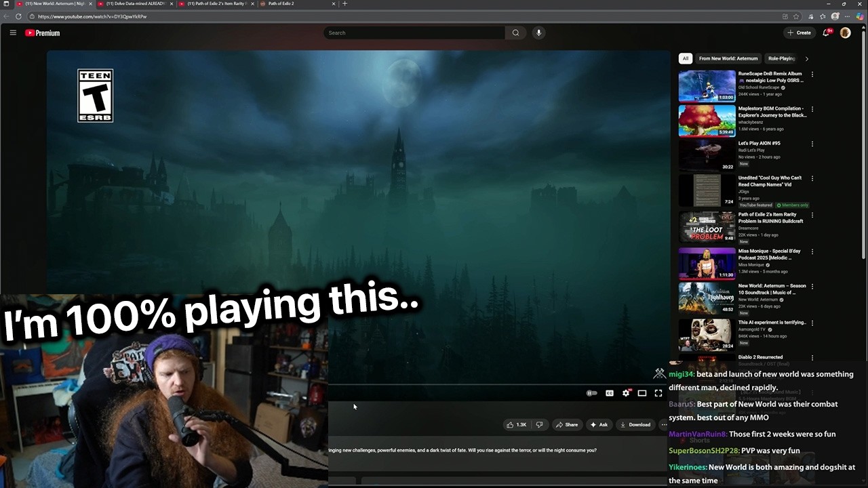Click the YouTube search field

414,33
